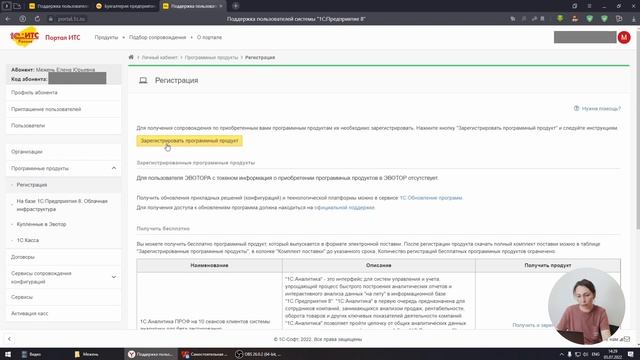Click the Портал ИТС title link
The image size is (640, 360).
click(62, 38)
